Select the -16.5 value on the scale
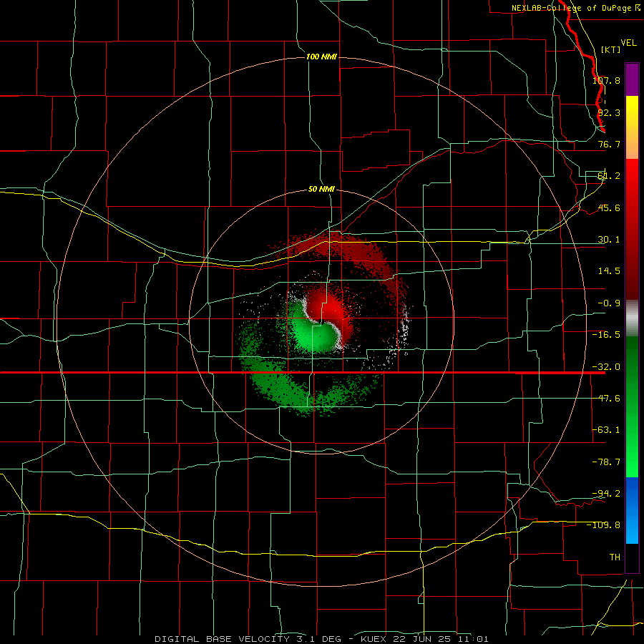The width and height of the screenshot is (644, 644). 606,335
